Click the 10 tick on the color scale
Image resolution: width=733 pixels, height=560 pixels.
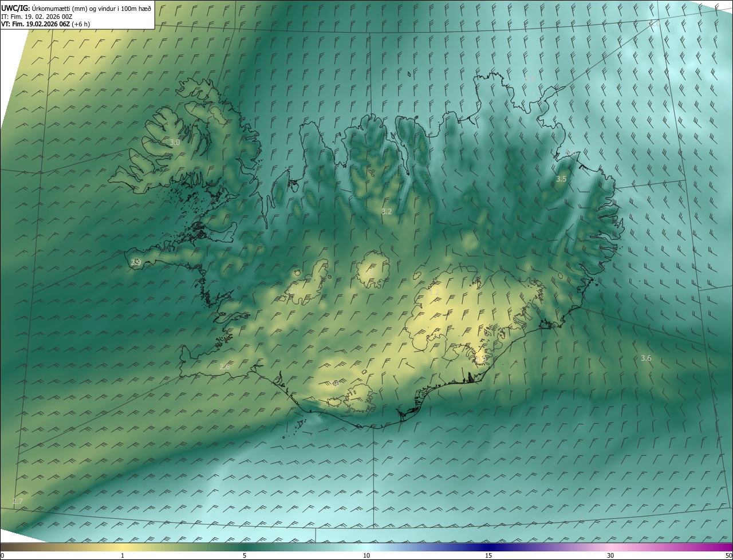click(x=366, y=555)
